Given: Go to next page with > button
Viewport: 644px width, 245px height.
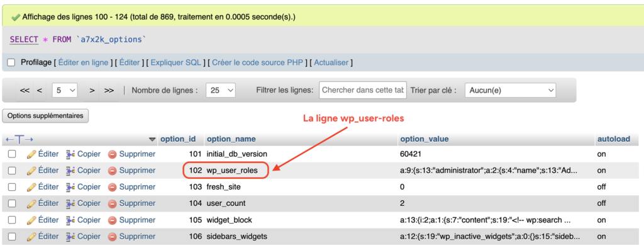Looking at the screenshot, I should tap(92, 91).
